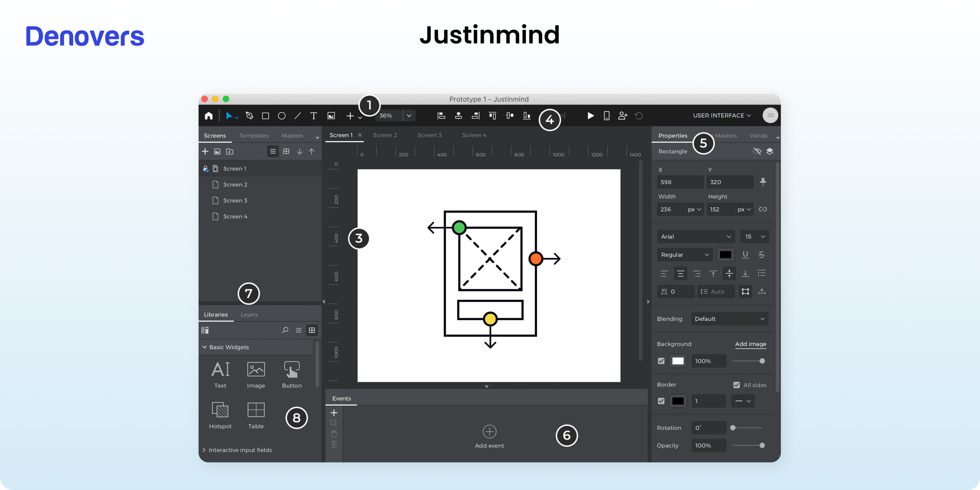
Task: Click the undo icon in the toolbar
Action: [639, 116]
